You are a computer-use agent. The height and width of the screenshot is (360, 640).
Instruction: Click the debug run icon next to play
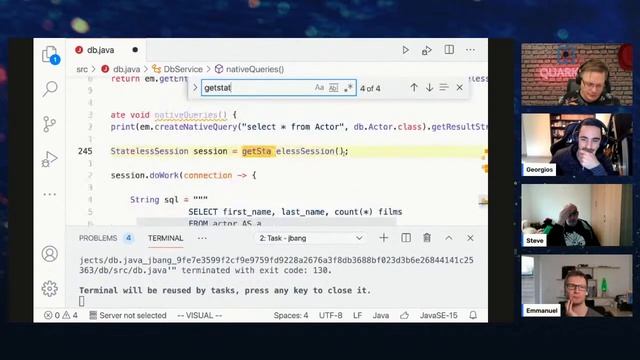(x=427, y=50)
